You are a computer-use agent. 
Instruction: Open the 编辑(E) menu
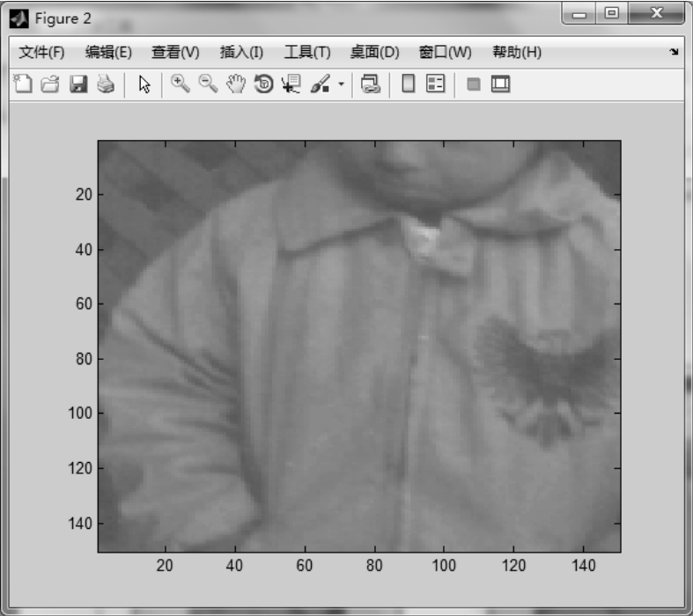click(x=108, y=52)
